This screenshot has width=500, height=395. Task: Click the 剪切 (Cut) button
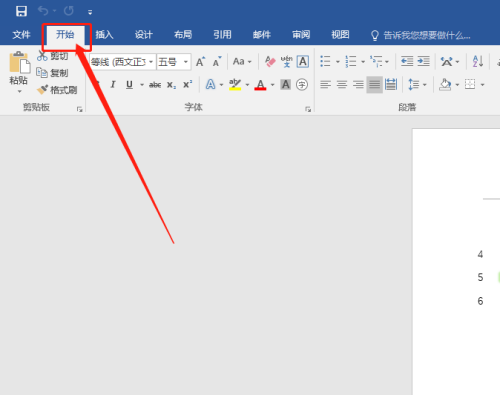(x=53, y=56)
